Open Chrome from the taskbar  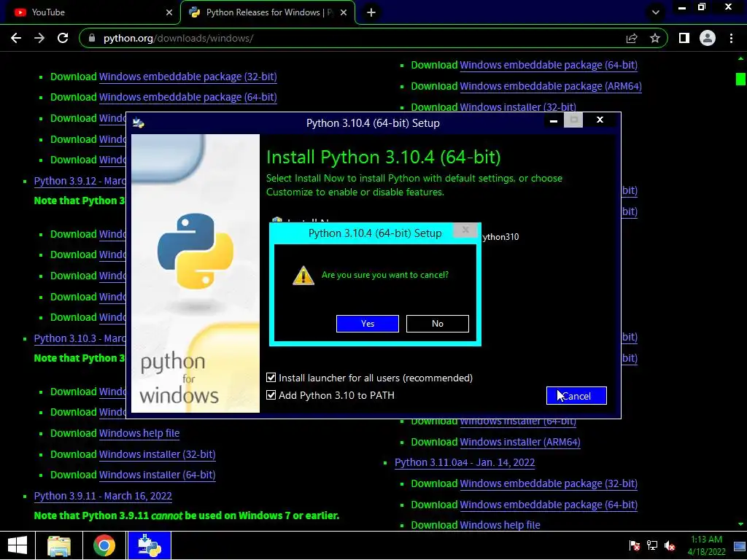(x=104, y=545)
